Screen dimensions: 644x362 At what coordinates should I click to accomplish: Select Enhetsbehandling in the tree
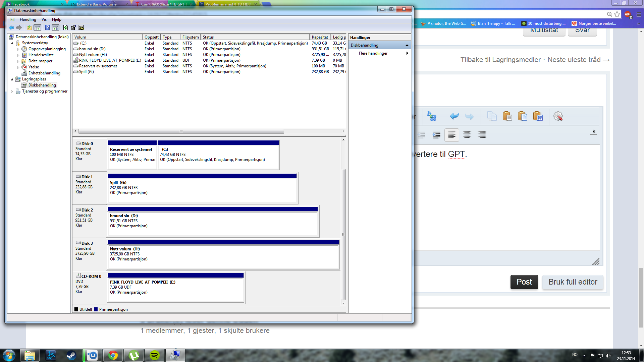coord(44,73)
